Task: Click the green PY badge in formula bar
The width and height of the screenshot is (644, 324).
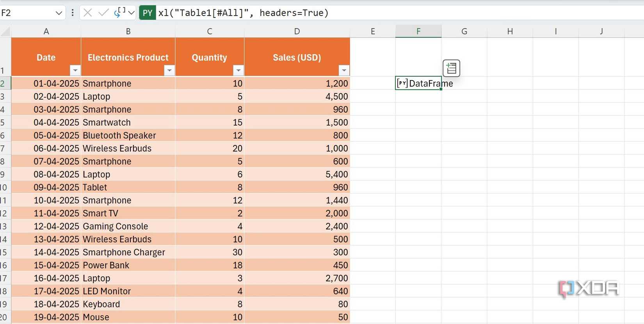Action: point(147,13)
